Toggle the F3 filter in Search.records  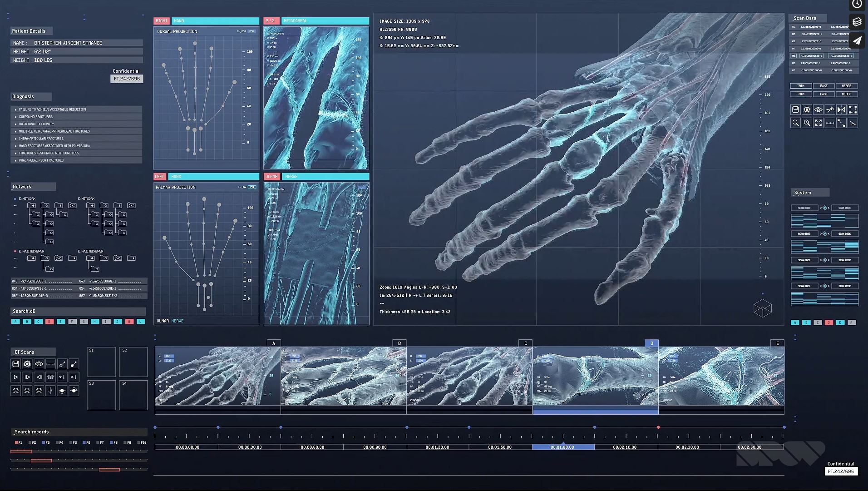coord(46,442)
